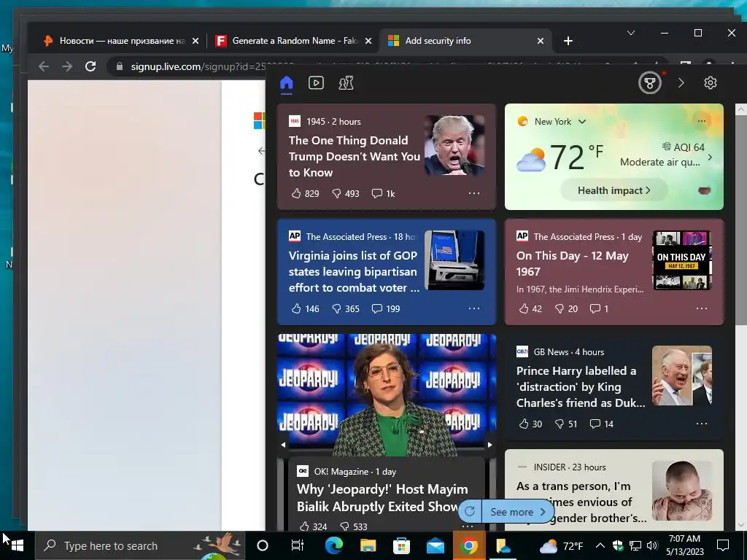Refresh the news feed icon

pos(470,511)
